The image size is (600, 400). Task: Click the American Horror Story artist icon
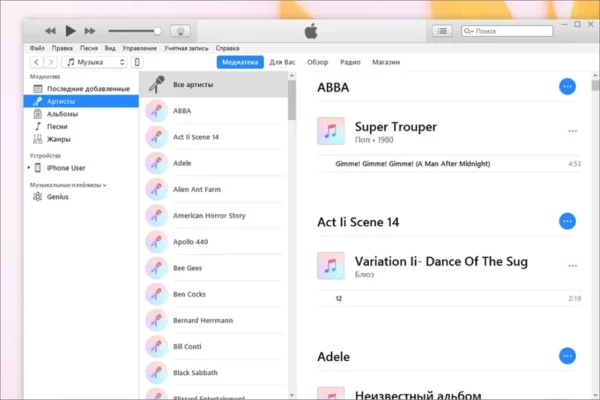[157, 216]
